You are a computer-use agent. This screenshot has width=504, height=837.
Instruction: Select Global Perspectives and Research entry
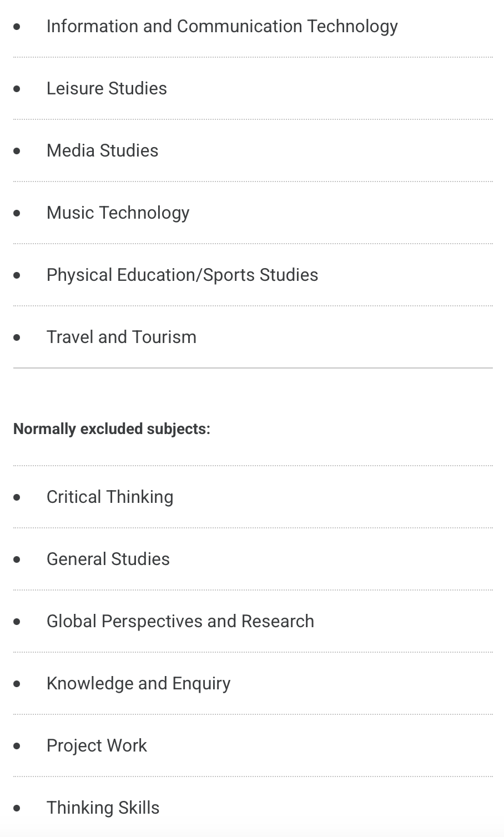180,621
